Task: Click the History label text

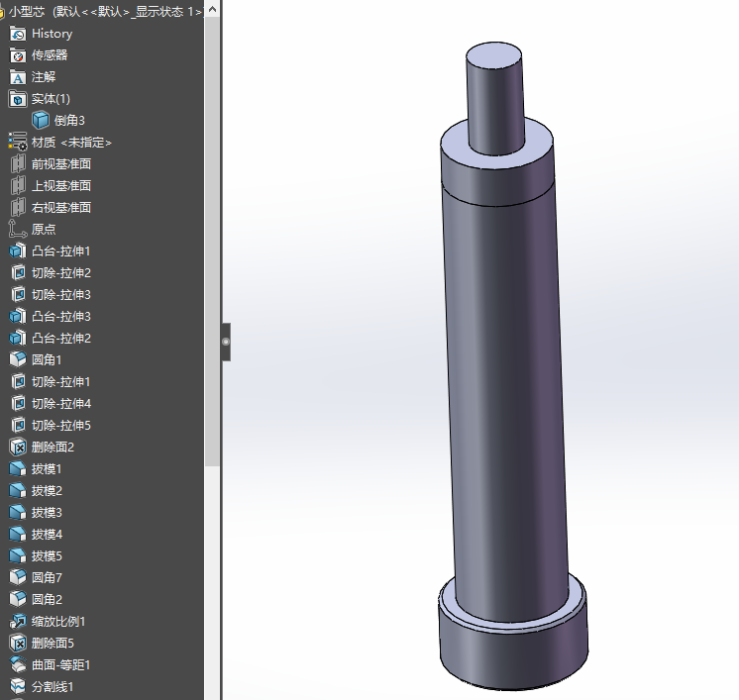Action: (x=52, y=34)
